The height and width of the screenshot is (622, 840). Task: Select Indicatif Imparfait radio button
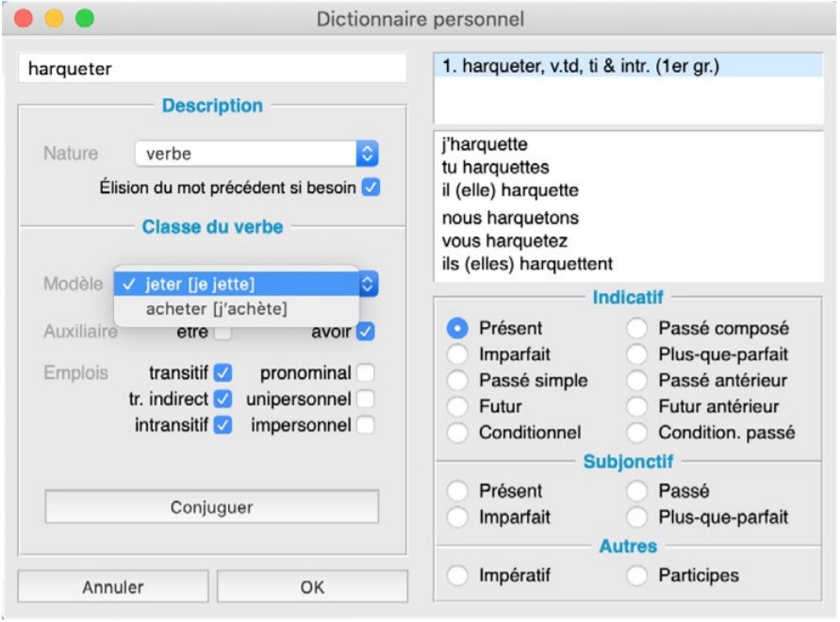458,355
